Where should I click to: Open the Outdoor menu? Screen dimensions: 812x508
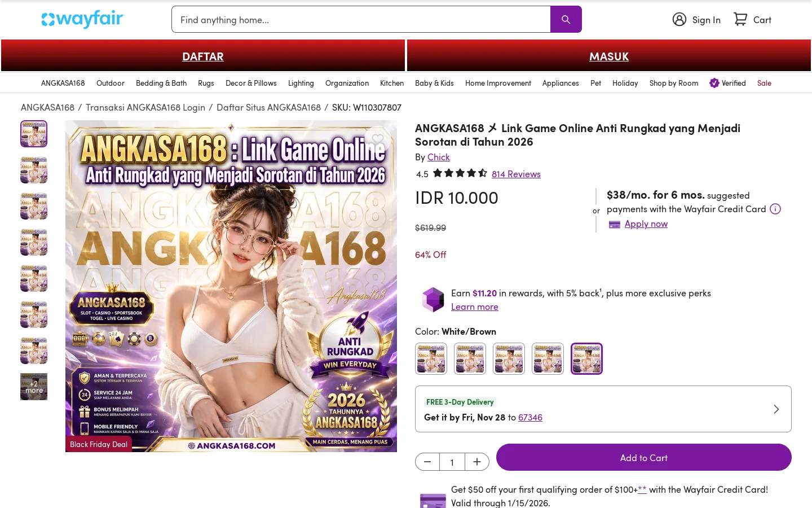pyautogui.click(x=111, y=83)
